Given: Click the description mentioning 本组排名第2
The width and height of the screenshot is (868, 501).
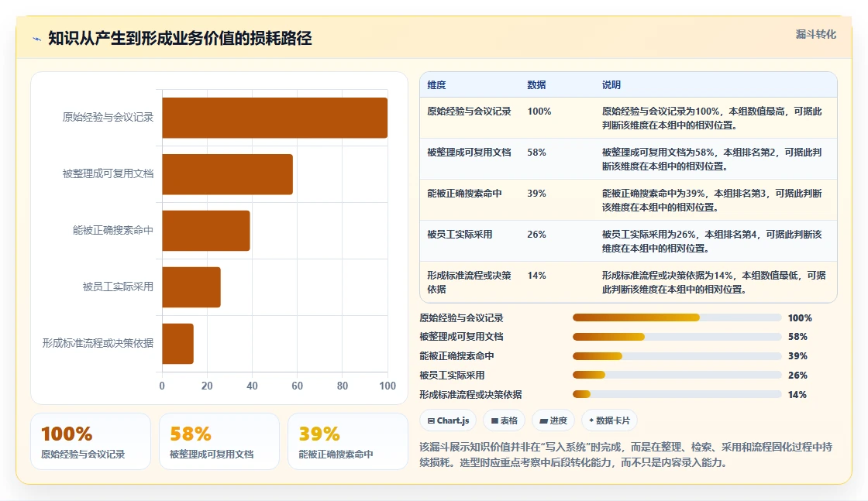Looking at the screenshot, I should (712, 160).
